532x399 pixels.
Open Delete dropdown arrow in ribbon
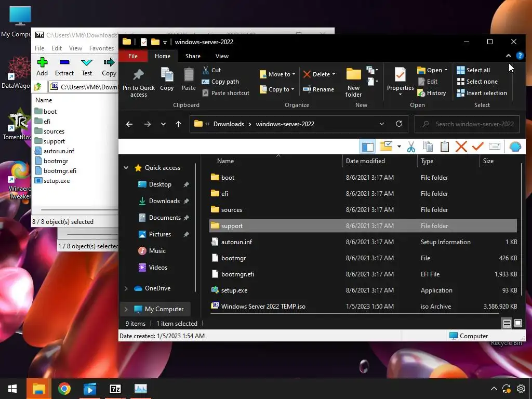[334, 74]
